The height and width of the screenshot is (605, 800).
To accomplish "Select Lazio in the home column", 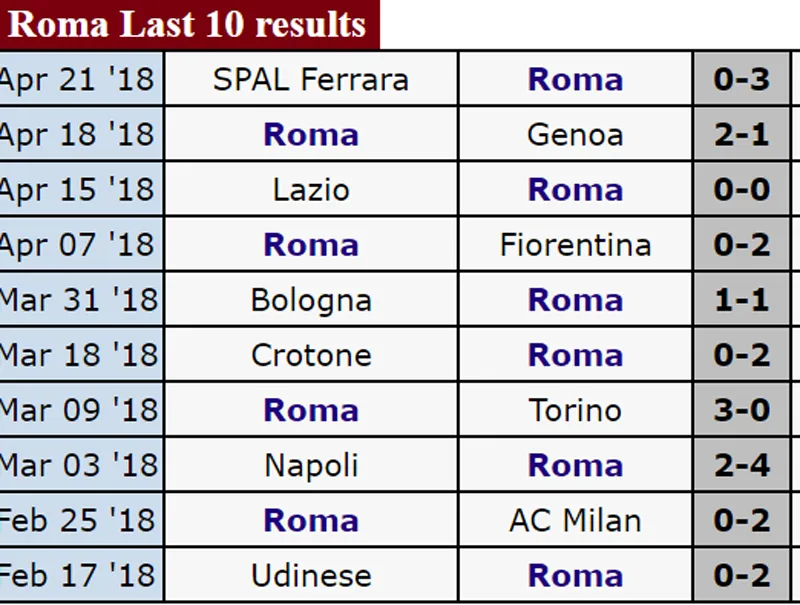I will [x=311, y=190].
